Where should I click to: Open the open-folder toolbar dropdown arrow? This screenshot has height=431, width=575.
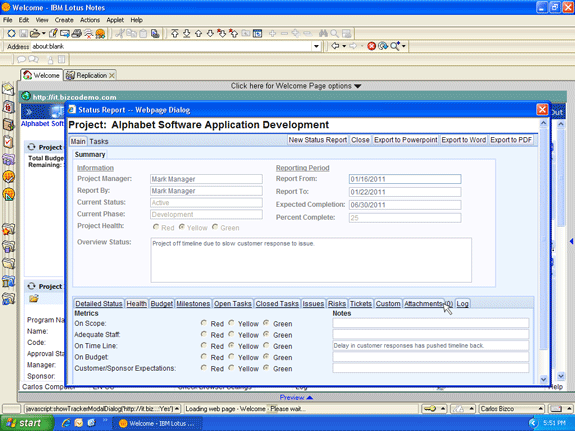tap(44, 34)
